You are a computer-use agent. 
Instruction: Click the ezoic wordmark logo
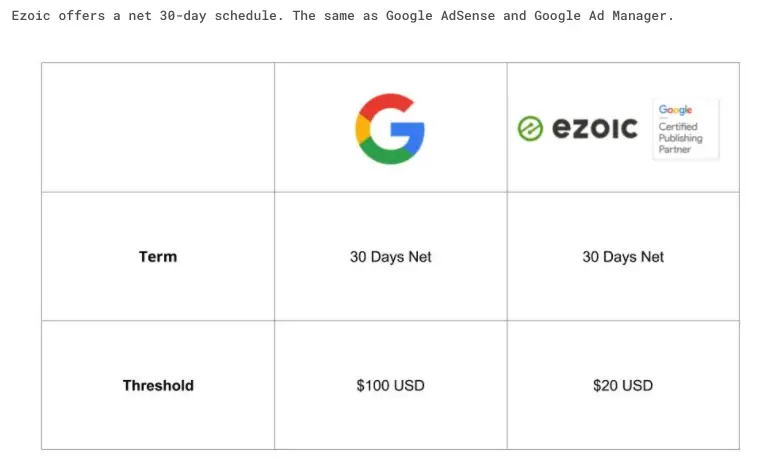[x=594, y=129]
